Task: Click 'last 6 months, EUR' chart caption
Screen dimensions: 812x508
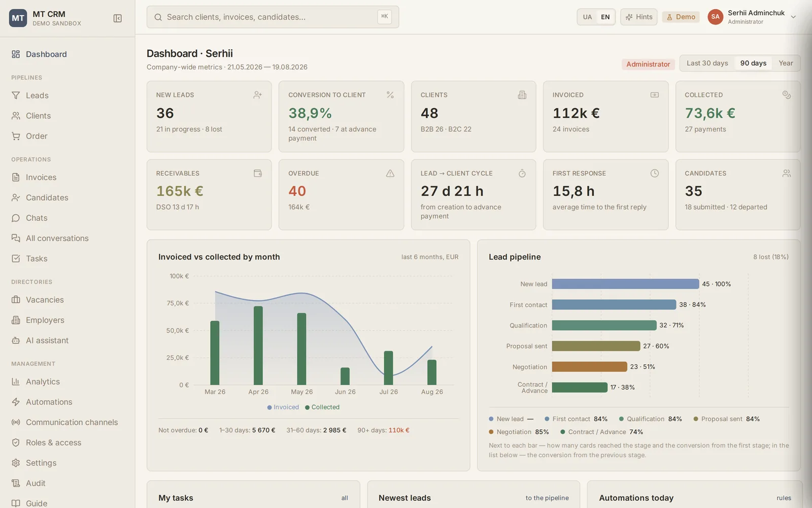Action: (430, 257)
